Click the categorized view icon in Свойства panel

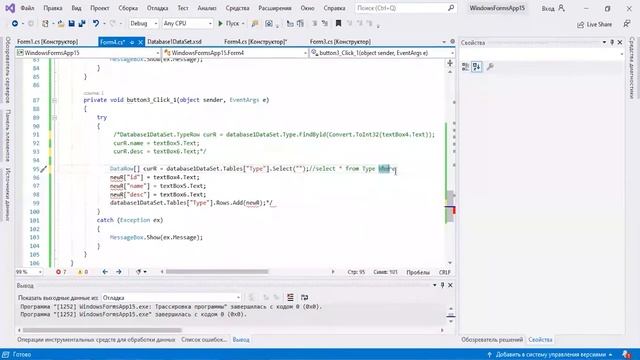(x=465, y=67)
